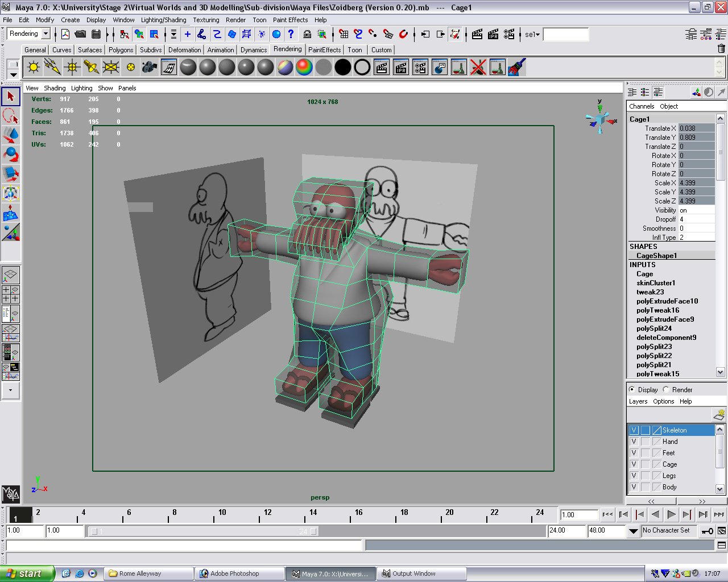Choose the Scale tool in toolbox

(10, 174)
